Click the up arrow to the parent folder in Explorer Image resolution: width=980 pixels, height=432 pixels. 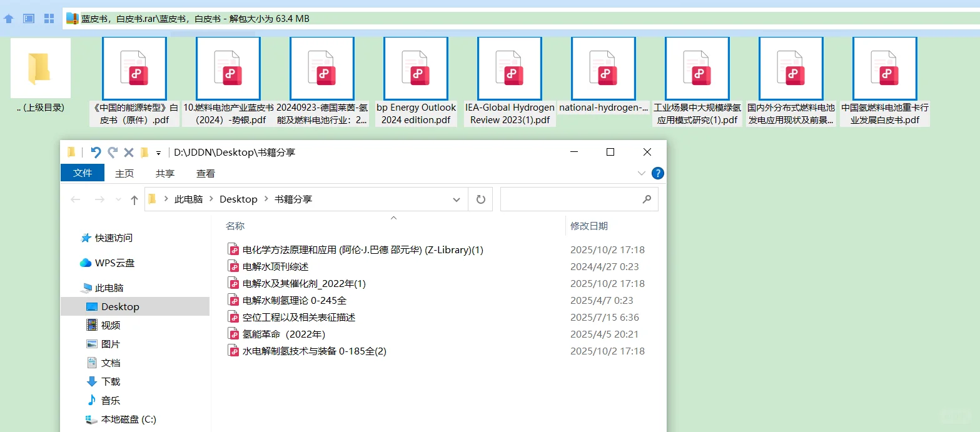click(x=134, y=199)
